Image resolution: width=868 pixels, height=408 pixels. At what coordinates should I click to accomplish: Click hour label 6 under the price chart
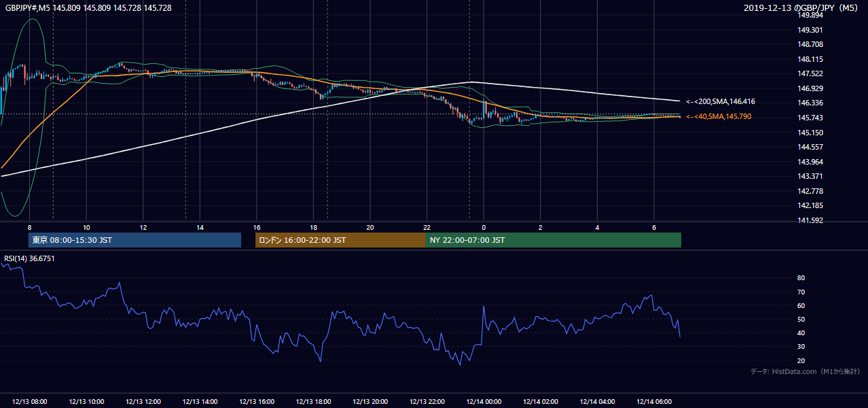point(654,227)
